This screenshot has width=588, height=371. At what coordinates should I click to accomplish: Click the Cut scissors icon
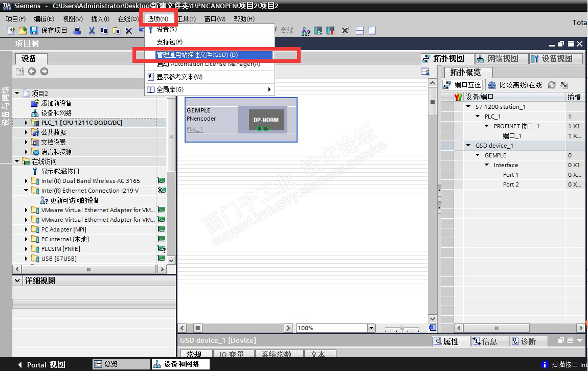tap(92, 31)
